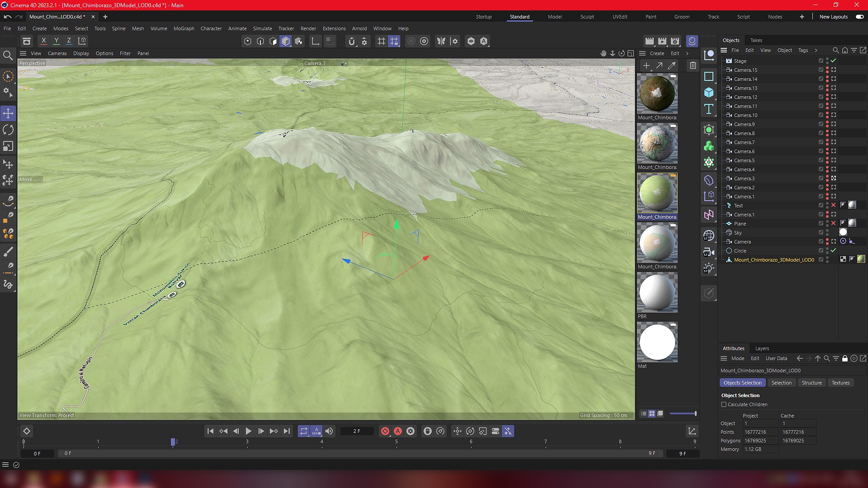The height and width of the screenshot is (488, 868).
Task: Select the Rotate tool
Action: click(x=8, y=130)
